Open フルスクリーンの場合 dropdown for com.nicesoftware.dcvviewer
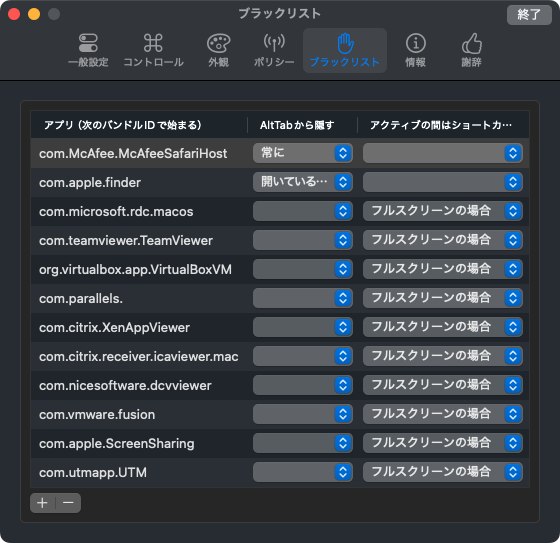 [x=443, y=385]
